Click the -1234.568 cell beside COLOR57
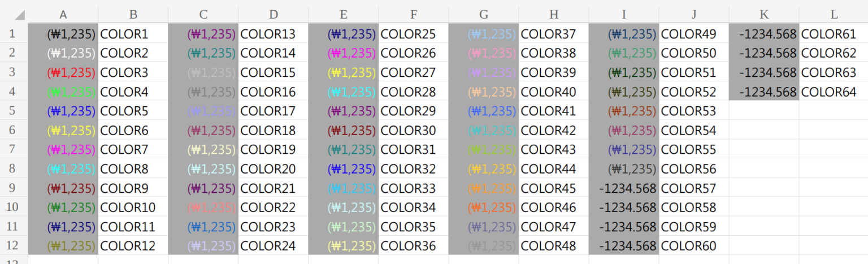Screen dimensions: 868x264 coord(624,188)
